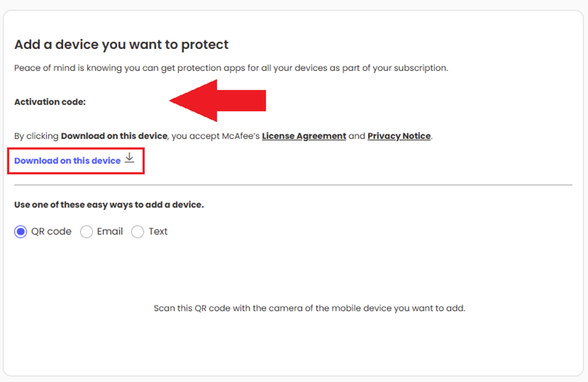This screenshot has height=382, width=588.
Task: Enable the Text option for adding a device
Action: tap(137, 231)
